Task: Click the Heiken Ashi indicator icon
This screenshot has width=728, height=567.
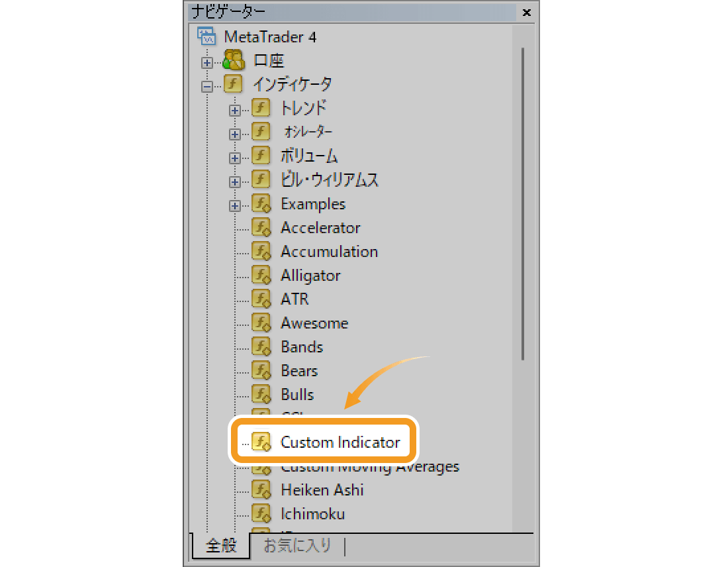Action: point(261,490)
